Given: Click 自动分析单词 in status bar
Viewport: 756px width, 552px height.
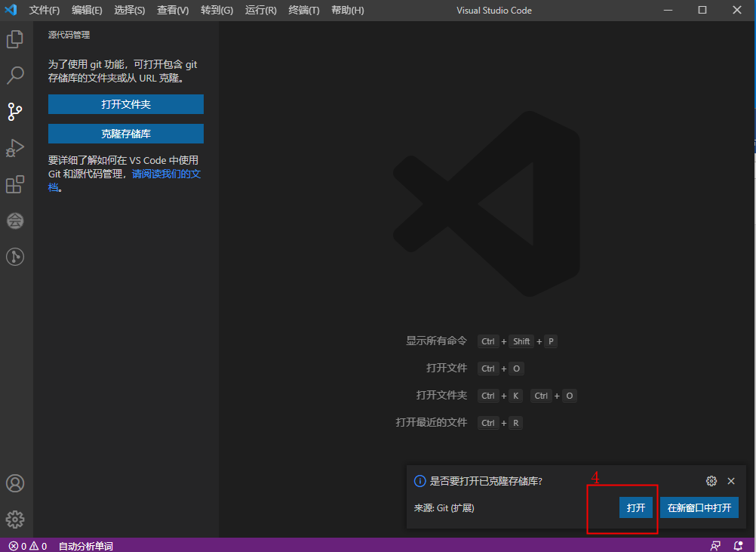Looking at the screenshot, I should (86, 546).
